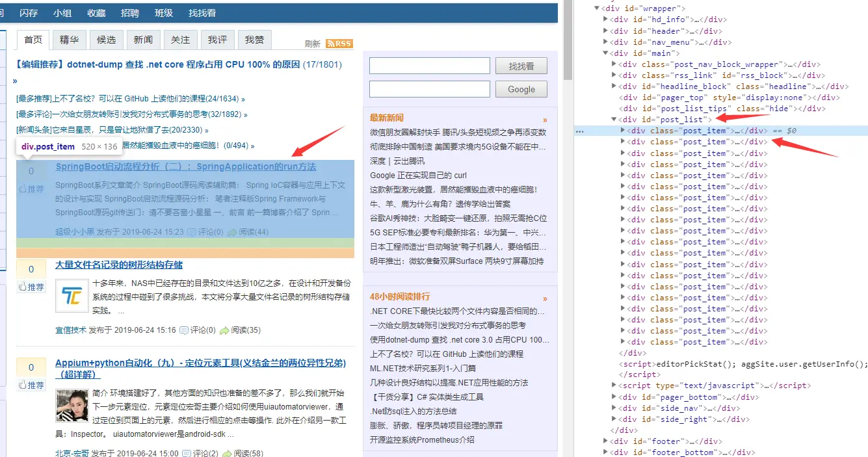
Task: Switch to the 候选 tab
Action: 106,40
